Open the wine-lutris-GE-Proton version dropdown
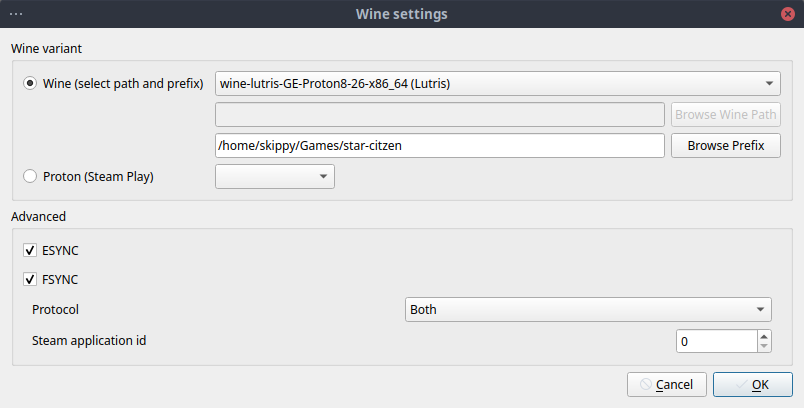 (497, 84)
